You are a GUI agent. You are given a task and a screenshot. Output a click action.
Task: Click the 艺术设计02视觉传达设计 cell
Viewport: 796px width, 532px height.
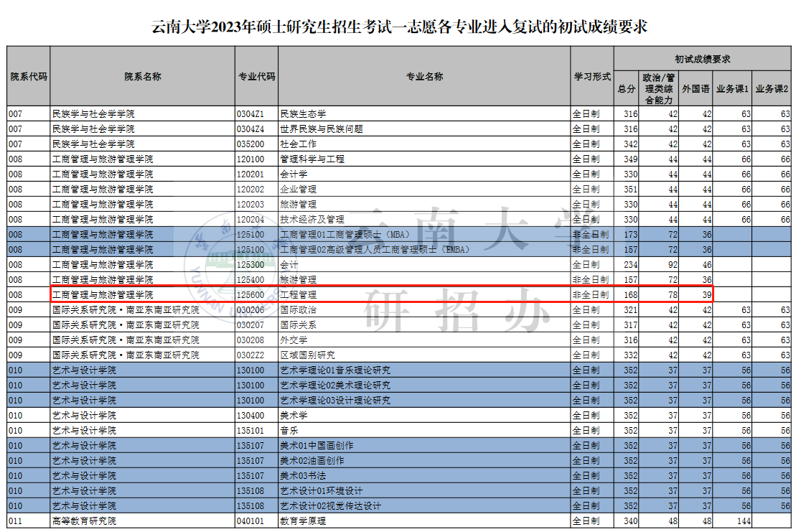click(330, 506)
